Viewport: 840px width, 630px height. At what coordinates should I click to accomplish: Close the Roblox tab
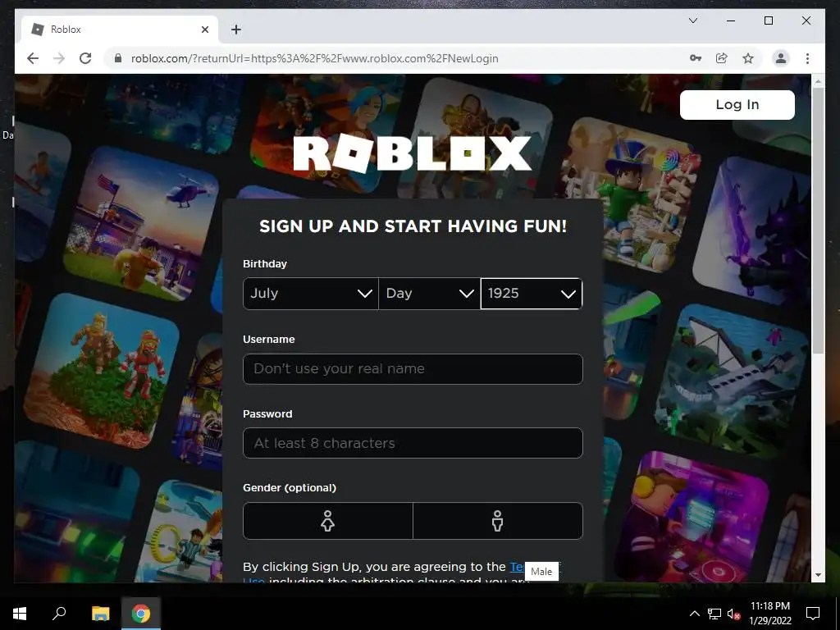pyautogui.click(x=204, y=30)
